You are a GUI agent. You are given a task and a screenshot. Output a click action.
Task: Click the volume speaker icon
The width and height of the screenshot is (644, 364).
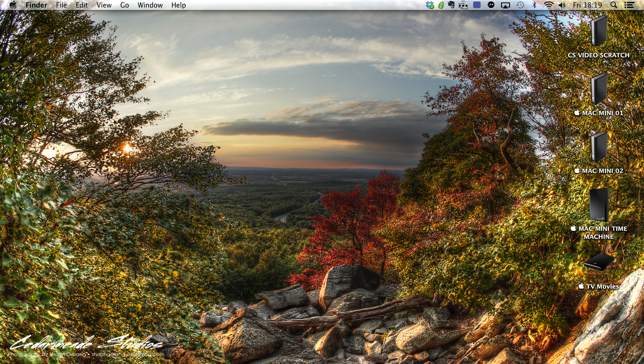(x=562, y=5)
